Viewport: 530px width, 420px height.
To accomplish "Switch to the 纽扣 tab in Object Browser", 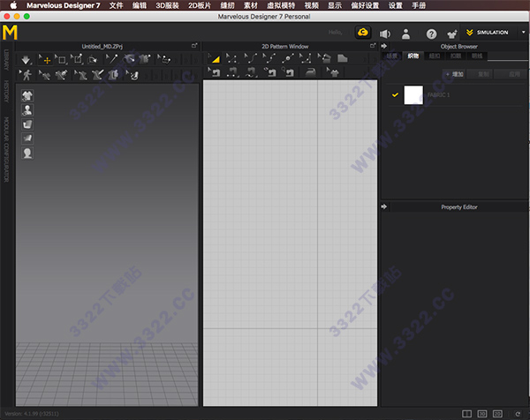I will (x=435, y=56).
